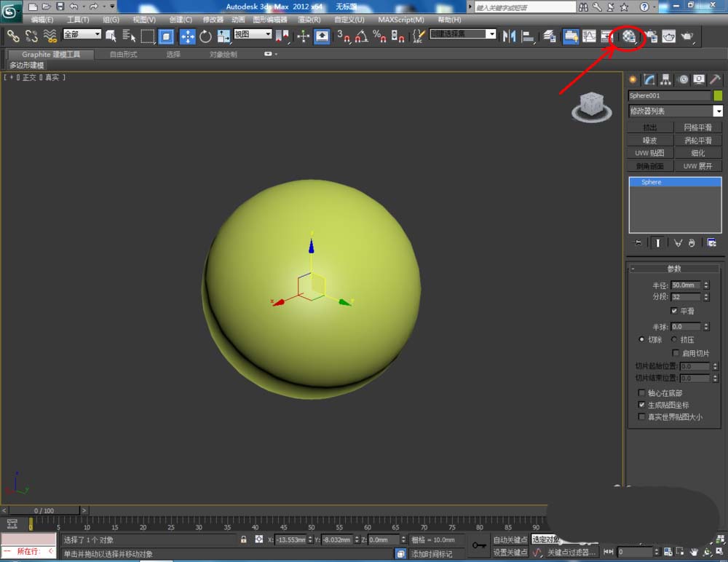728x562 pixels.
Task: Click the Use Pivot Point Center icon
Action: [x=282, y=36]
